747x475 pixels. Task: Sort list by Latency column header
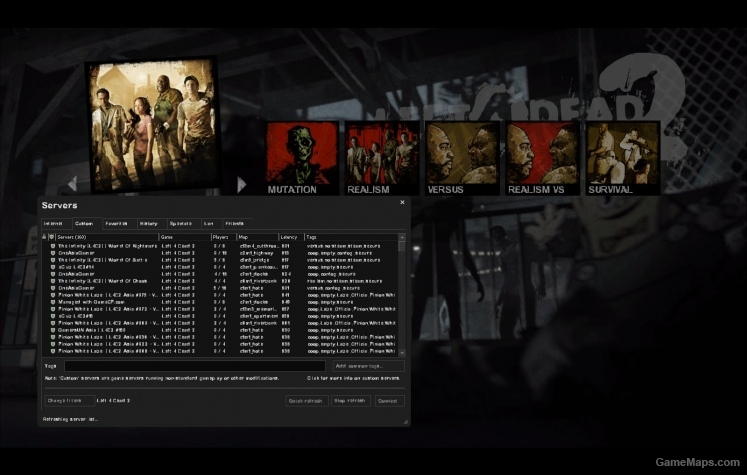point(292,237)
